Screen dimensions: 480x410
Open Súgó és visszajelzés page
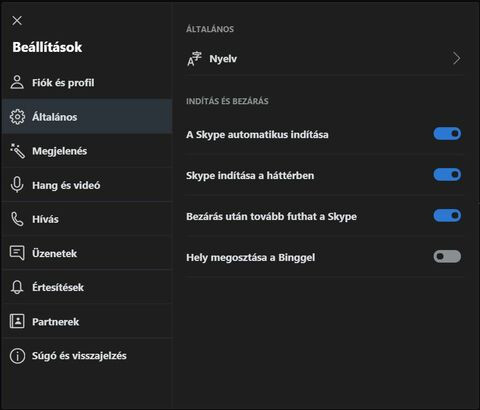[87, 356]
